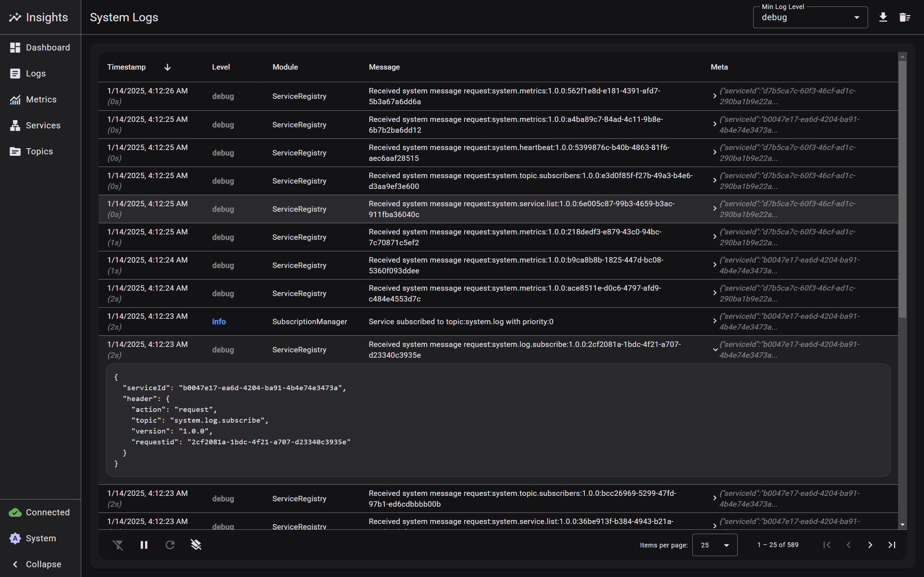Expand meta of system.heartbeat log row
Image resolution: width=924 pixels, height=577 pixels.
pyautogui.click(x=715, y=153)
